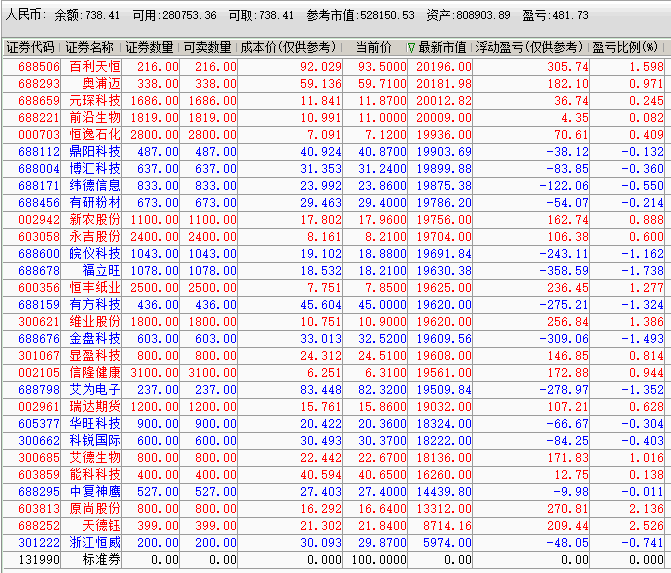671x573 pixels.
Task: Select the 有方科技 row
Action: tap(333, 305)
